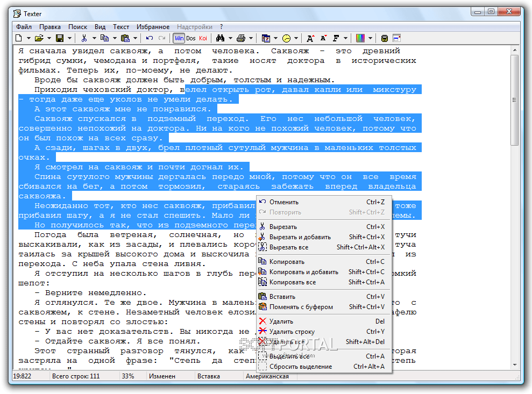The width and height of the screenshot is (532, 394).
Task: Print with the printer toolbar icon
Action: pyautogui.click(x=241, y=38)
